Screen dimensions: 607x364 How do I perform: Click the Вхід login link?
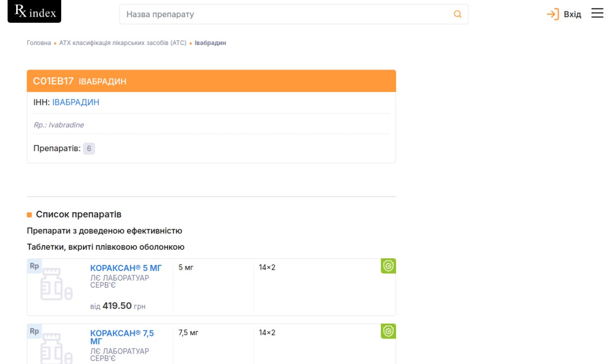click(572, 15)
